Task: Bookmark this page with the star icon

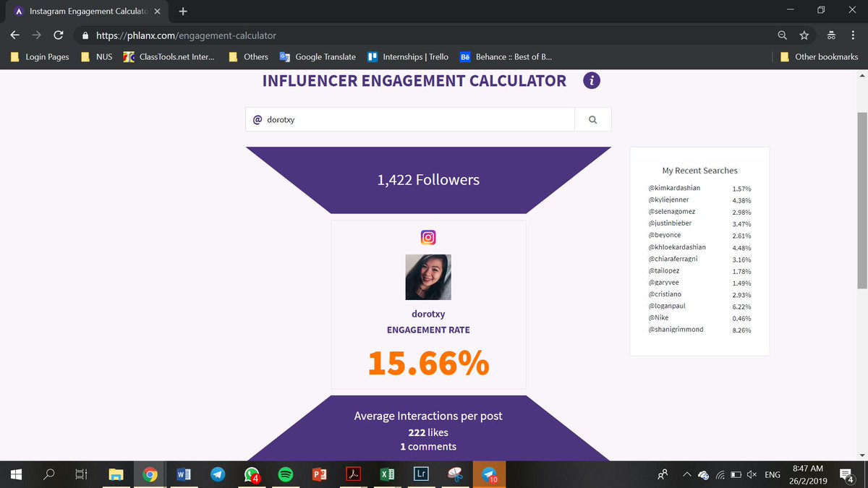Action: pyautogui.click(x=804, y=35)
